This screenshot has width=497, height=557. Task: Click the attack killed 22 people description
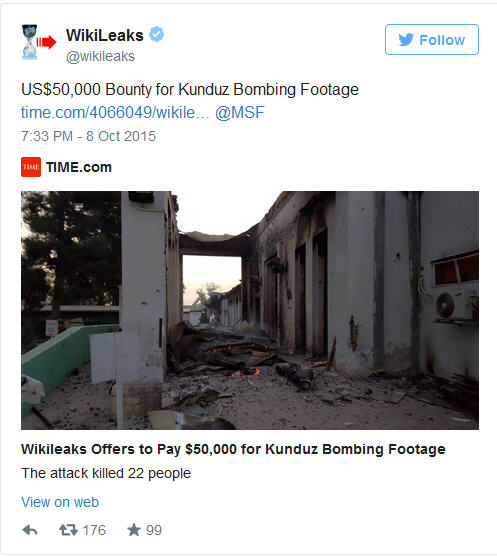(106, 473)
